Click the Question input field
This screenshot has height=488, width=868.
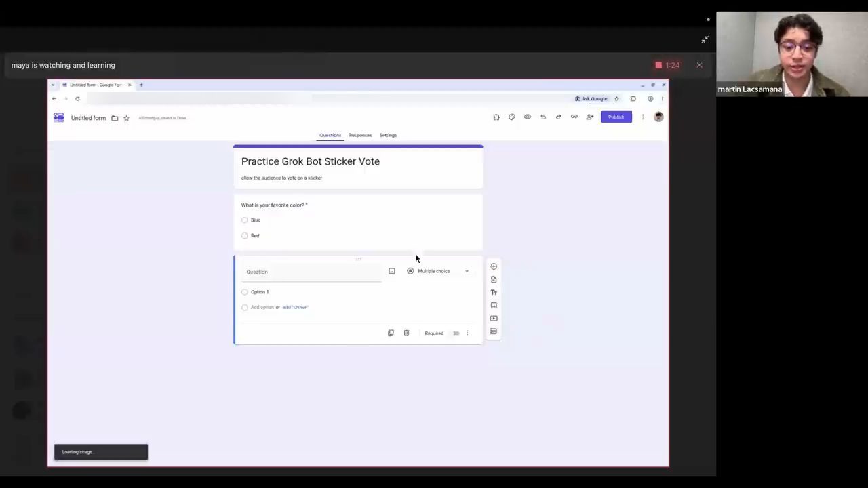[311, 272]
